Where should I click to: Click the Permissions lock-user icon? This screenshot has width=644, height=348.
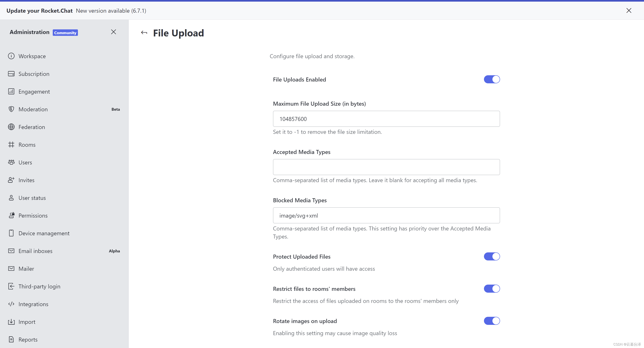tap(11, 216)
